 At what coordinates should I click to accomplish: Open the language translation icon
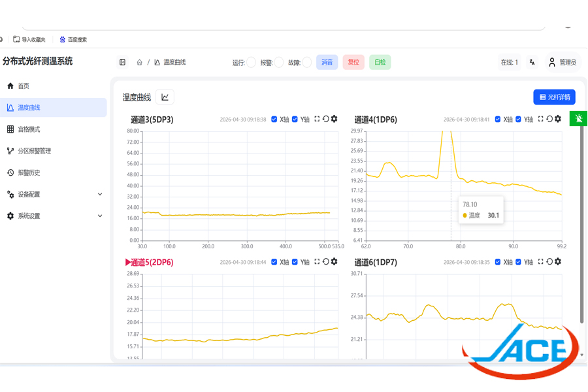[532, 62]
